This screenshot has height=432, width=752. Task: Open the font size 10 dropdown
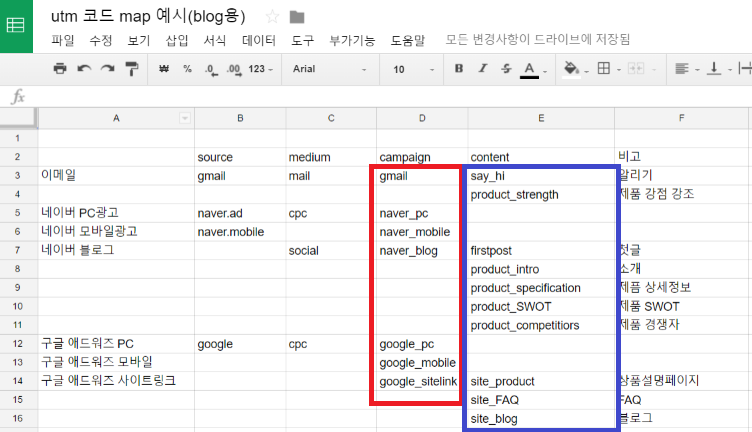coord(413,70)
